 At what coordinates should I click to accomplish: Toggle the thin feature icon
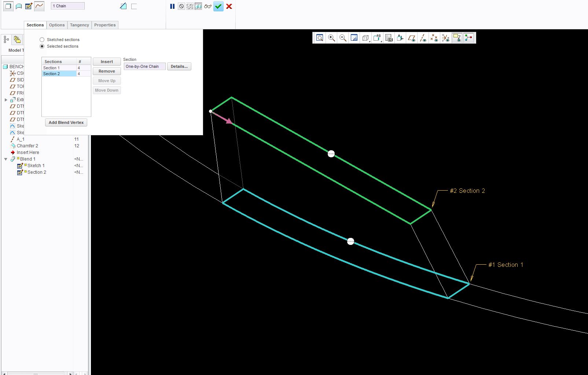pos(134,6)
